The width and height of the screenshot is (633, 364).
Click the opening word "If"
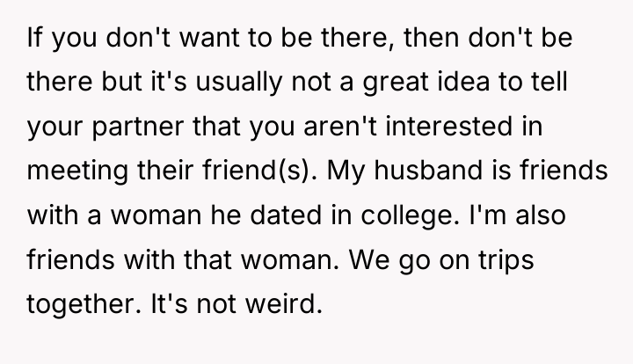(x=34, y=37)
